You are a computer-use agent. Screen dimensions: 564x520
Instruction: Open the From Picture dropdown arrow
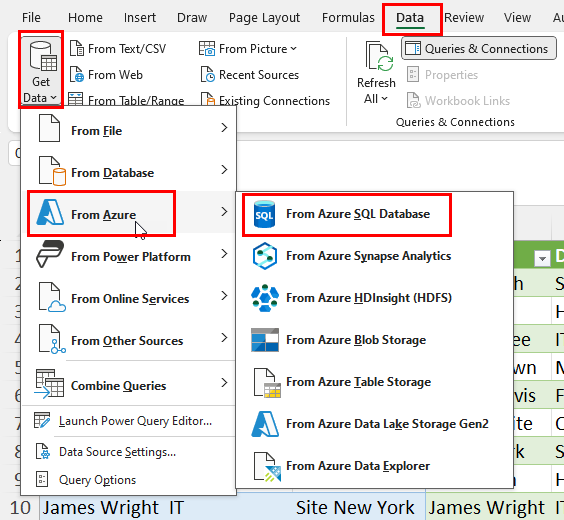(x=294, y=49)
